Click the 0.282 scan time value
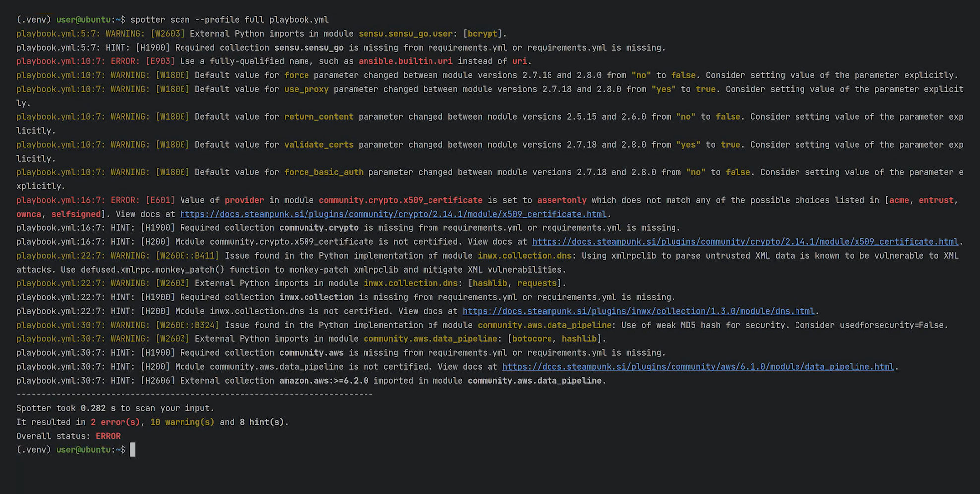 93,408
